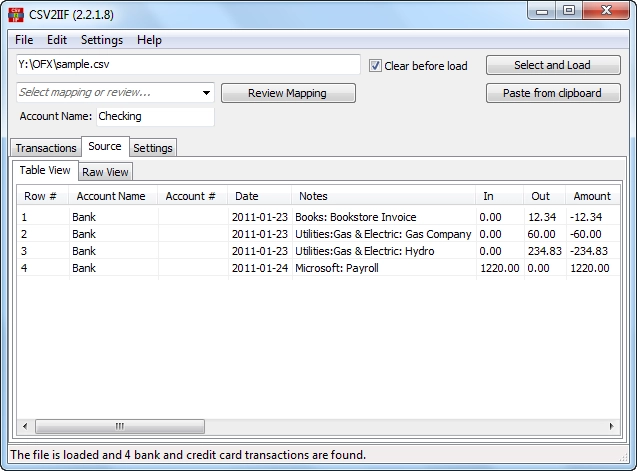The width and height of the screenshot is (637, 471).
Task: Click the file path field showing sample.csv
Action: coord(188,65)
